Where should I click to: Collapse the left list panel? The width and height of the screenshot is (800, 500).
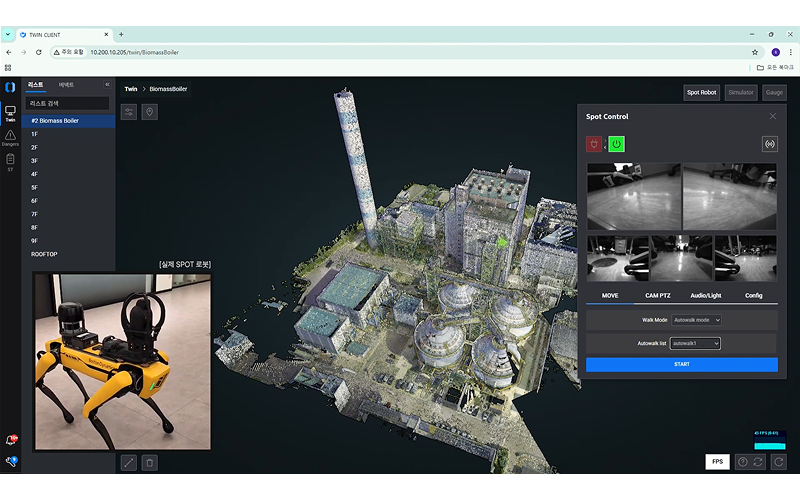(x=107, y=85)
